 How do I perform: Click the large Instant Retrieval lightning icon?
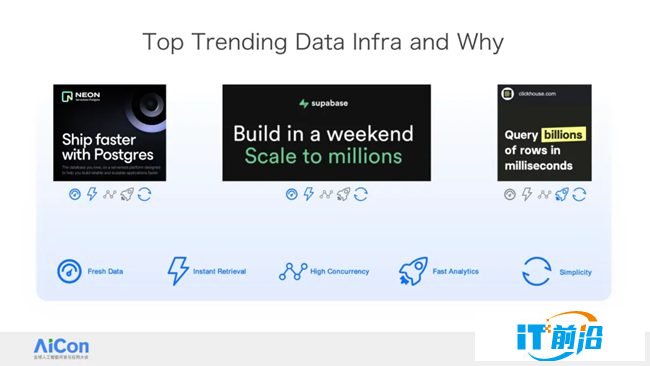(178, 271)
